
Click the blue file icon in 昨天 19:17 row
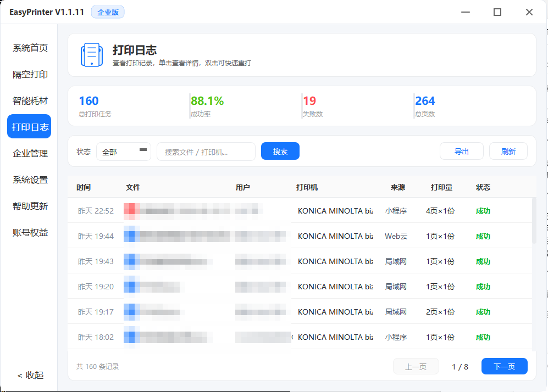132,312
